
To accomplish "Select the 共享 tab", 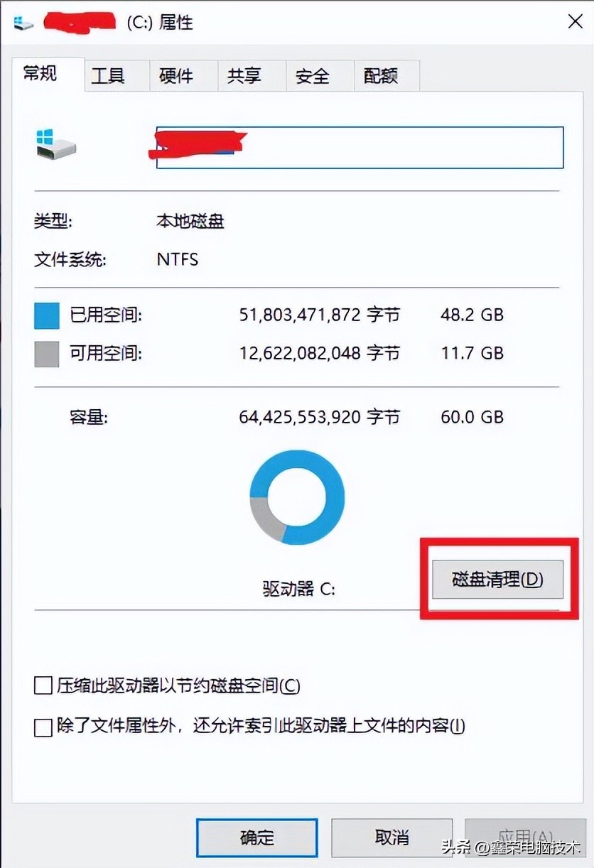I will [244, 76].
